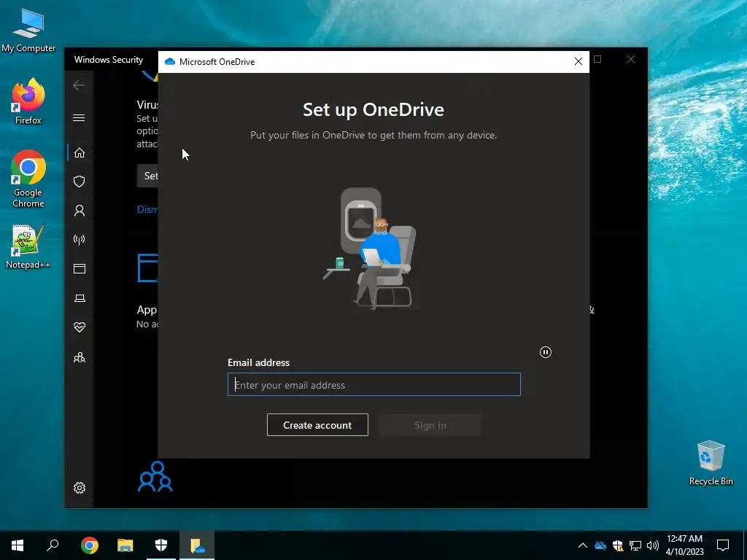Screen dimensions: 747x560
Task: Go back in Windows Security
Action: 79,85
